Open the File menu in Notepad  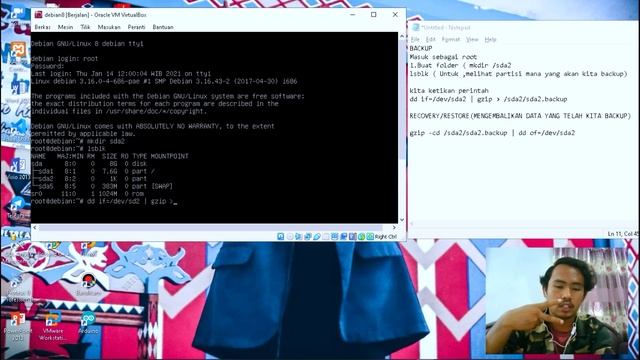pyautogui.click(x=415, y=40)
